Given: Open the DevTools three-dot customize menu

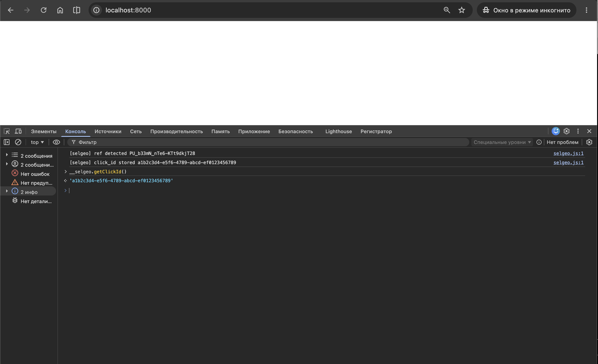Looking at the screenshot, I should pyautogui.click(x=578, y=131).
